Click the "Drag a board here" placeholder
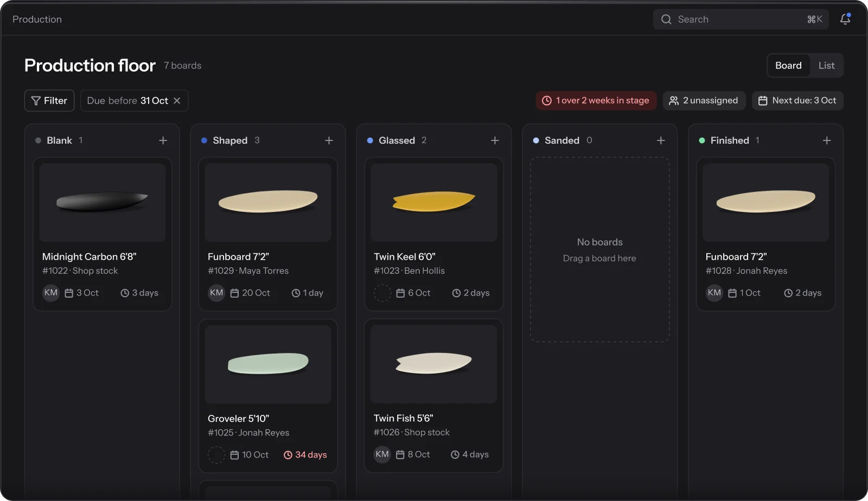The image size is (868, 501). coord(599,259)
